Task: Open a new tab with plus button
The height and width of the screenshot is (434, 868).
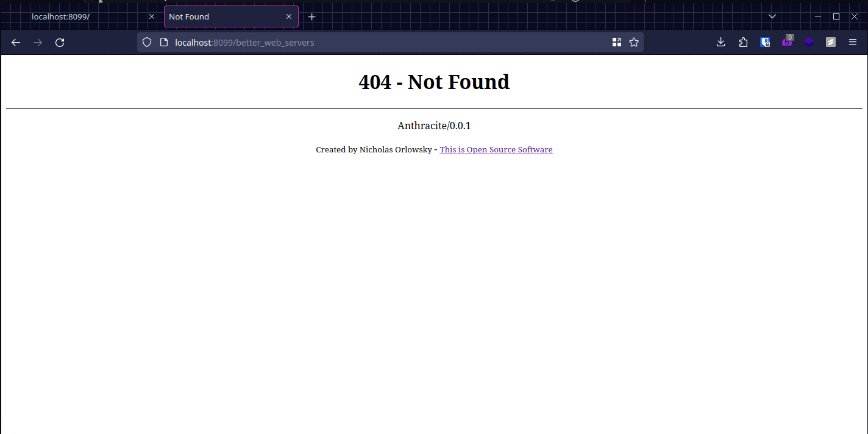Action: [x=312, y=16]
